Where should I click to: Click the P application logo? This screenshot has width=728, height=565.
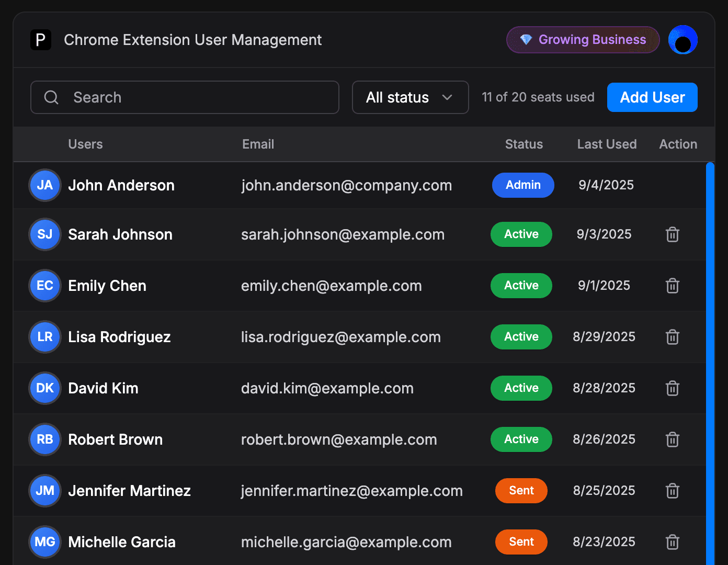click(x=41, y=40)
